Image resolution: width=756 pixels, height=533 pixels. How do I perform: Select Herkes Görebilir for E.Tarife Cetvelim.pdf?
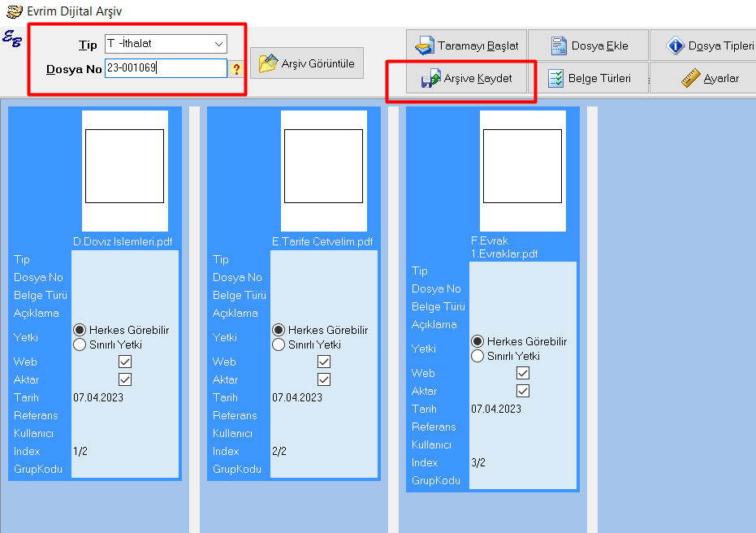[279, 330]
